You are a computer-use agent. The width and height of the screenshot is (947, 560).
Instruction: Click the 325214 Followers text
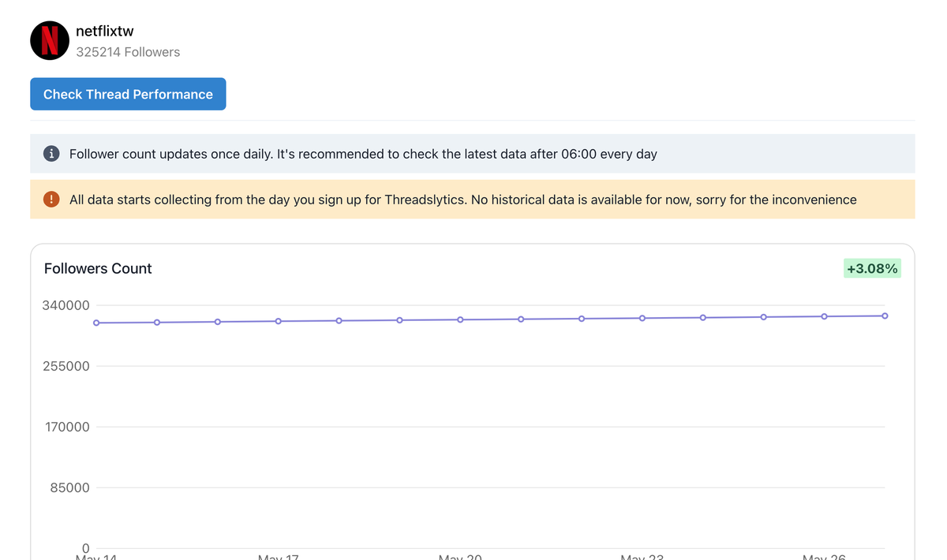[128, 52]
